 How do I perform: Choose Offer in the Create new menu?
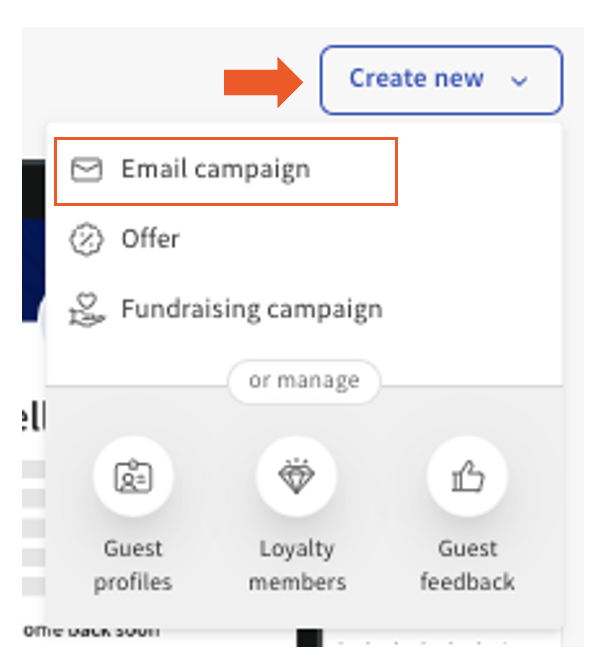tap(150, 240)
